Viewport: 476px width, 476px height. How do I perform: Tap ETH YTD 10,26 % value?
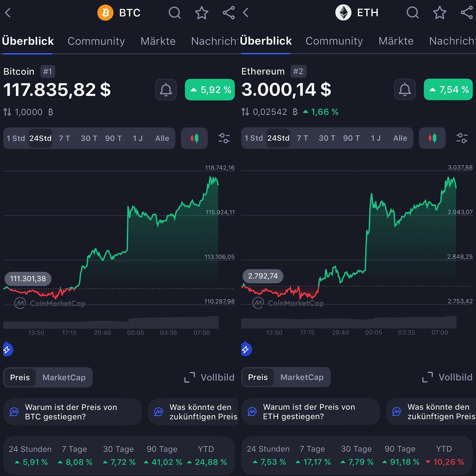click(x=444, y=462)
